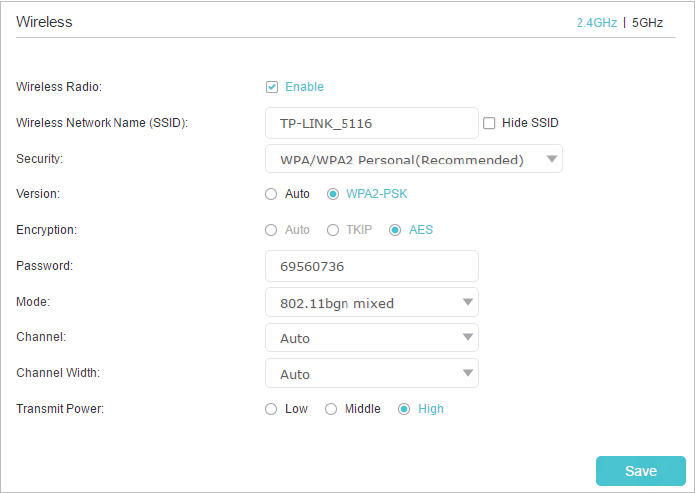Click the Password field with 69560736
Screen dimensions: 695x493
click(371, 266)
